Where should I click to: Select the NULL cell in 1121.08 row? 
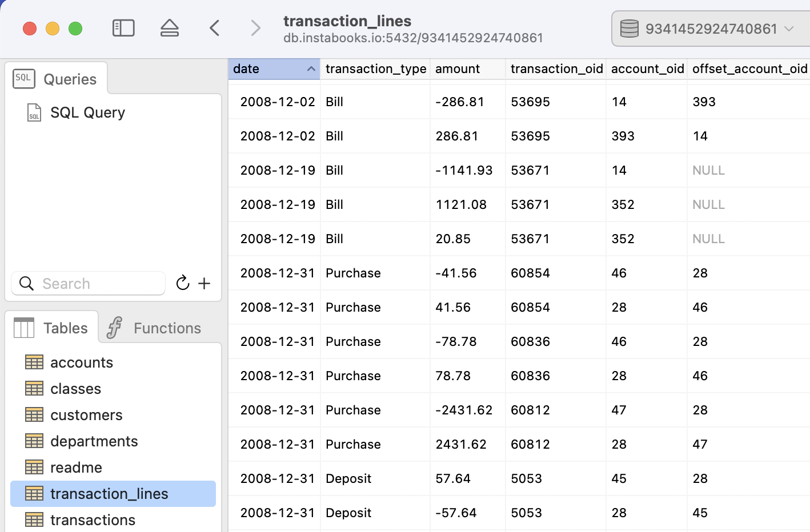749,204
